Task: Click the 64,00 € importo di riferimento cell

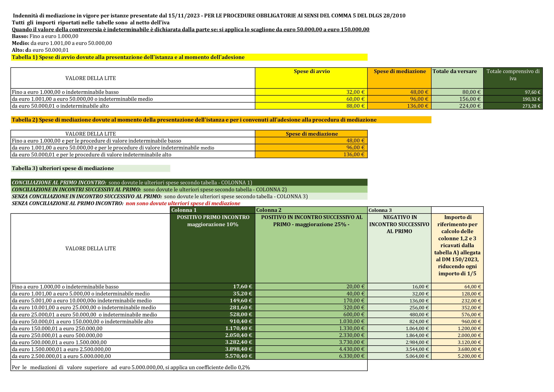Action: click(457, 287)
